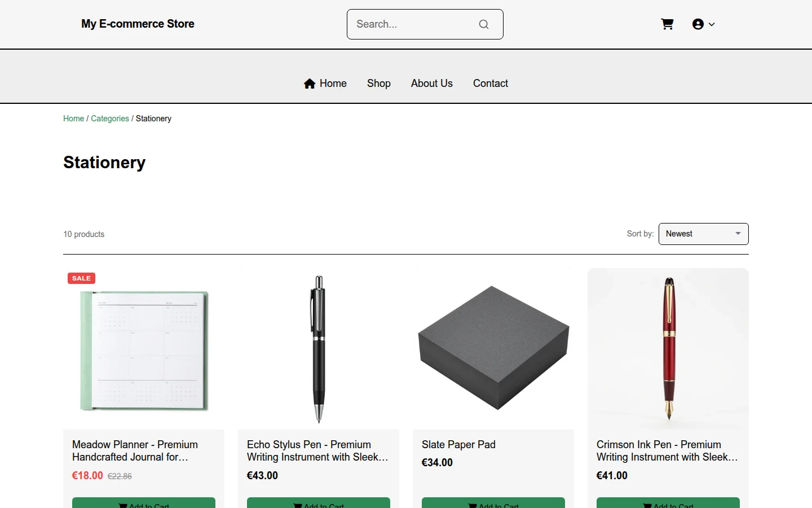Open the Slate Paper Pad title
Screen dimensions: 812x508
458,445
